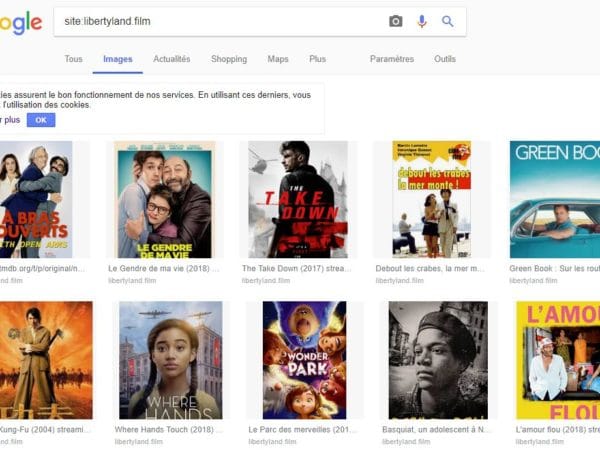This screenshot has width=600, height=450.
Task: Click 'Basquiat, un adolescent à N' caption
Action: (x=434, y=430)
